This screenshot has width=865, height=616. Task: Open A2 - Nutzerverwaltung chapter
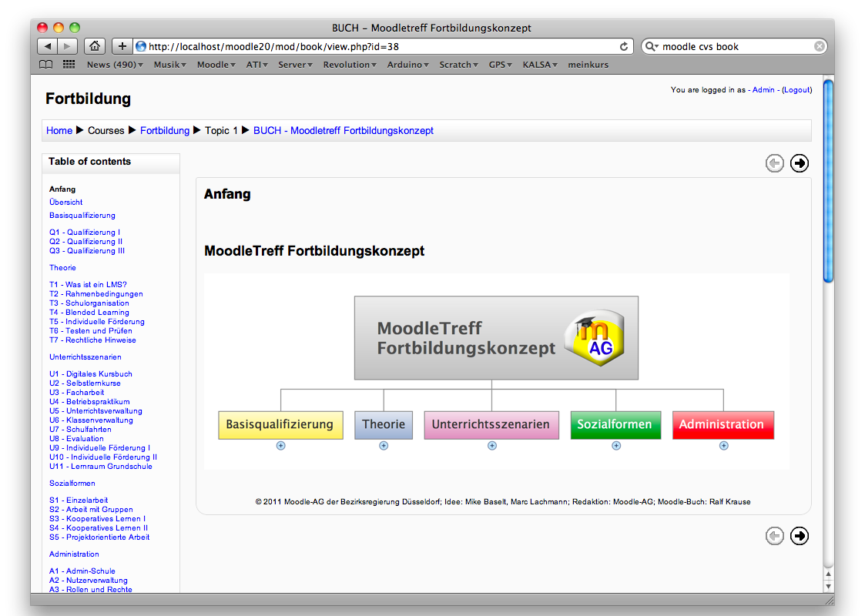[89, 580]
